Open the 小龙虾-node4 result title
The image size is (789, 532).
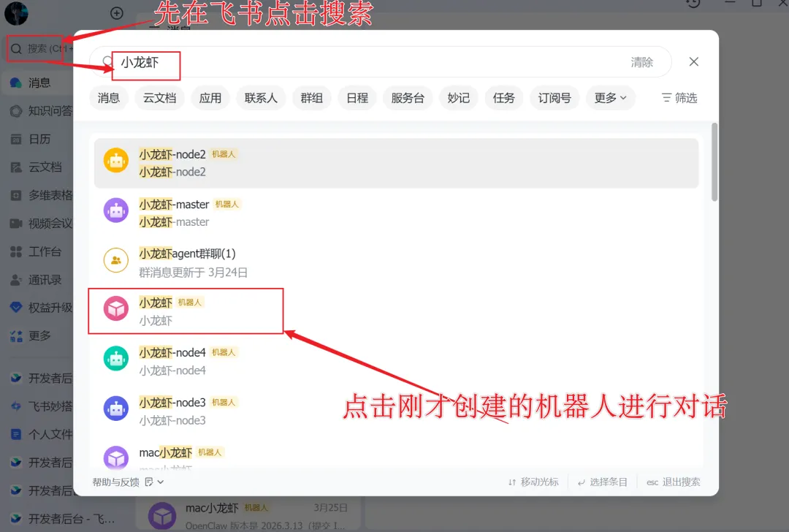click(x=172, y=353)
